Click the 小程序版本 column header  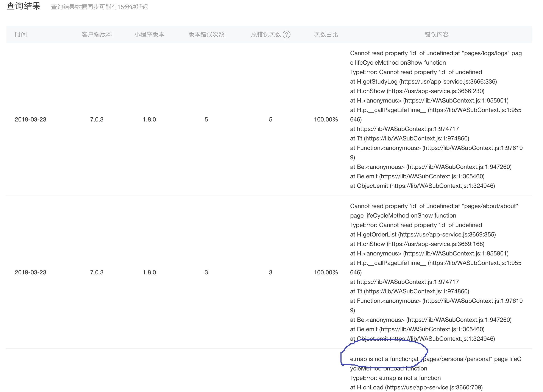point(149,34)
